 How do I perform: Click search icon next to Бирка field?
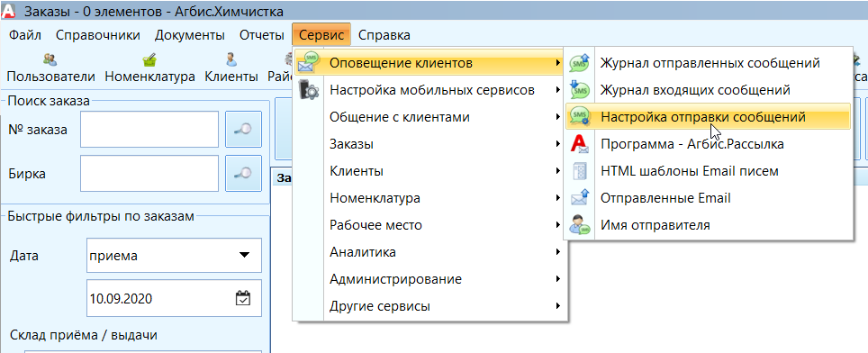coord(244,173)
